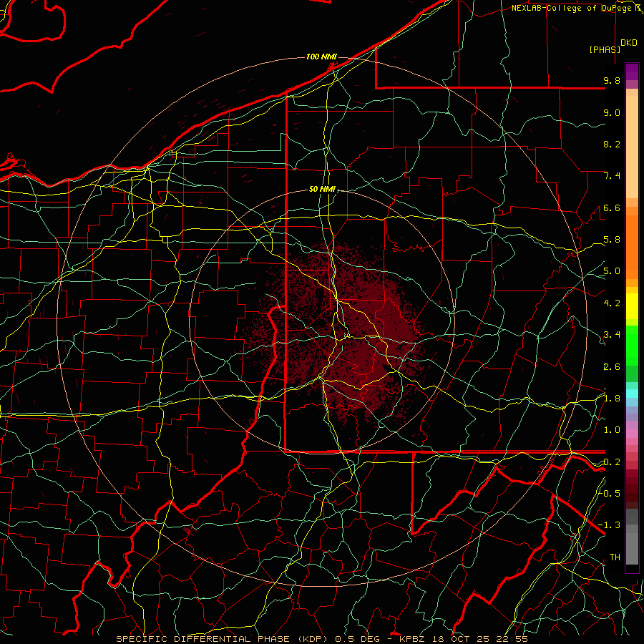This screenshot has height=644, width=644.
Task: Select the 4.2 scale value
Action: [612, 303]
